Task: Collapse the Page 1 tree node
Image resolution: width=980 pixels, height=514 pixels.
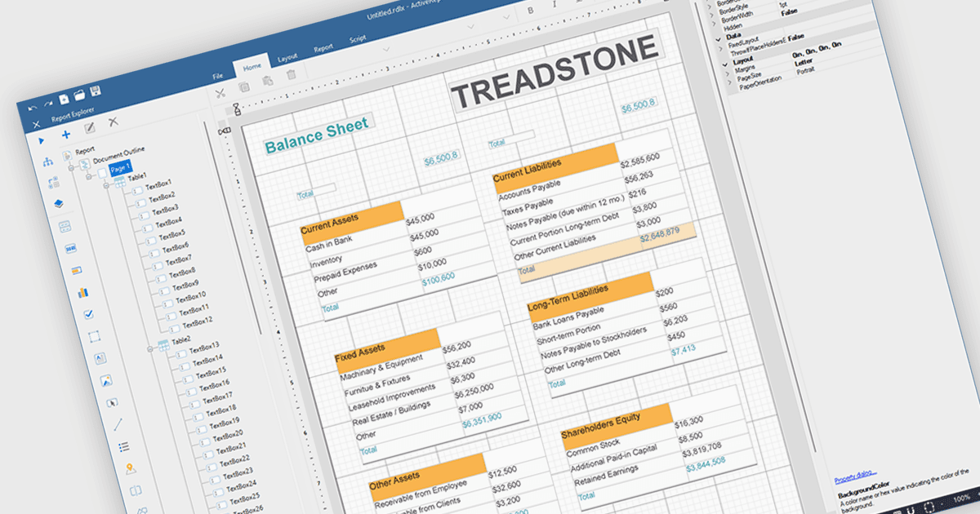Action: click(91, 177)
